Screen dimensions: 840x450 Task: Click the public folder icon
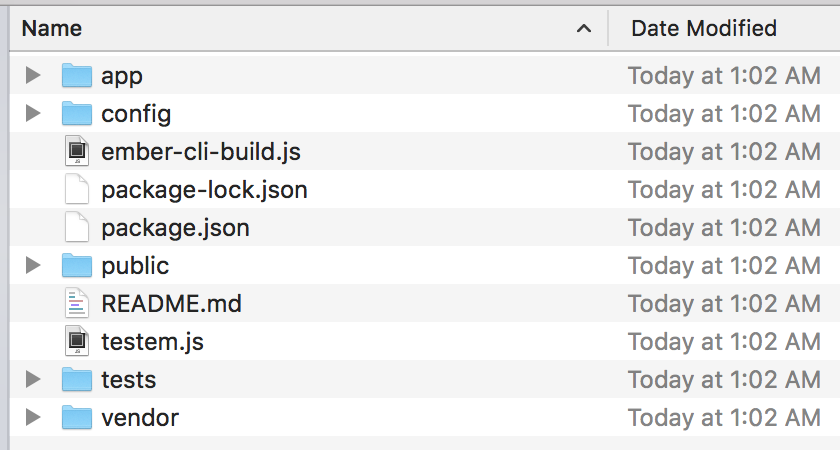77,266
